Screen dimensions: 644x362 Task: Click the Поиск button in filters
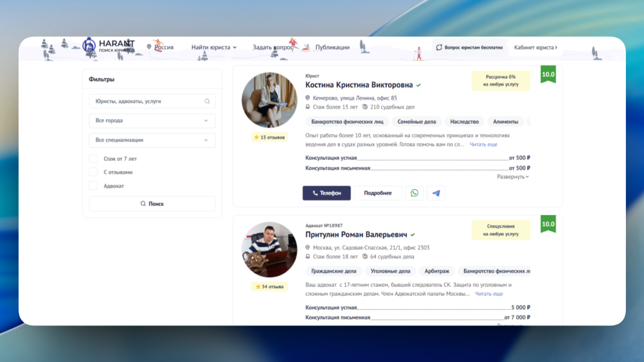click(x=152, y=204)
